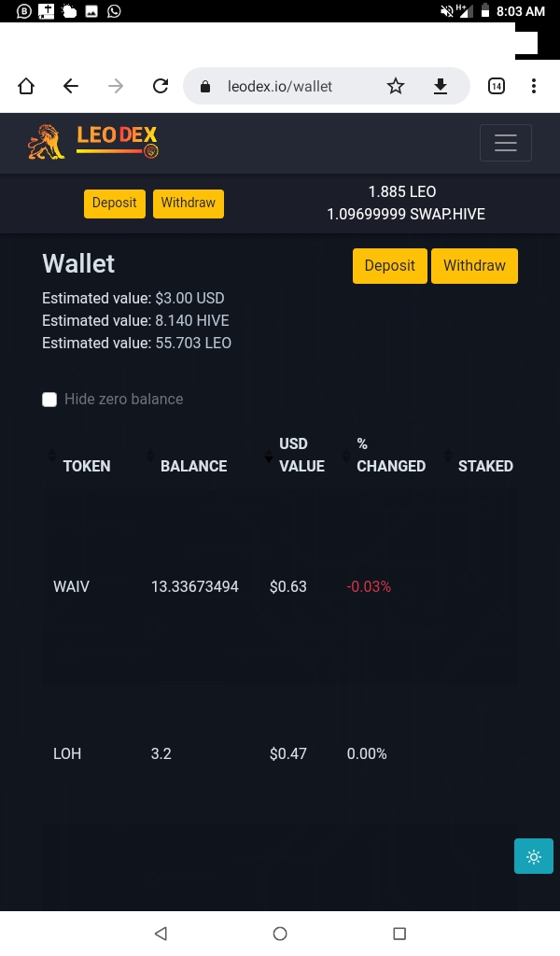Sort by % CHANGED column header
560x956 pixels.
390,455
